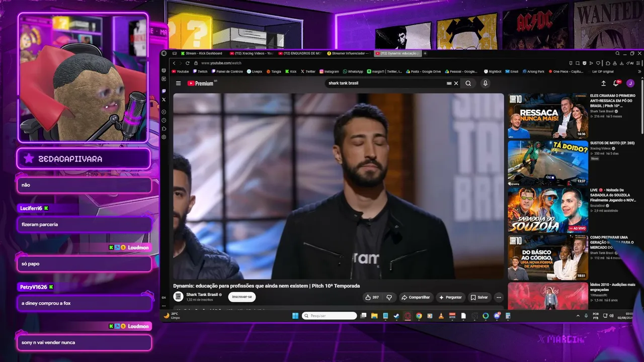Image resolution: width=644 pixels, height=362 pixels.
Task: Open the RESSACA NUNCA MAIS video thumbnail
Action: tap(548, 116)
